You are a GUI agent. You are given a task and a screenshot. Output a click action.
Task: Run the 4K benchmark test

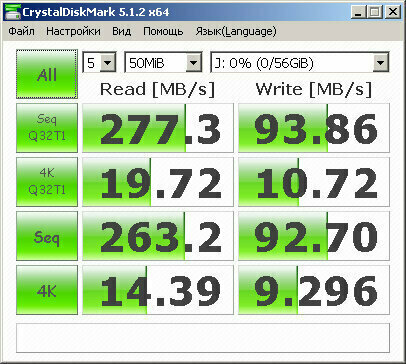(x=47, y=290)
